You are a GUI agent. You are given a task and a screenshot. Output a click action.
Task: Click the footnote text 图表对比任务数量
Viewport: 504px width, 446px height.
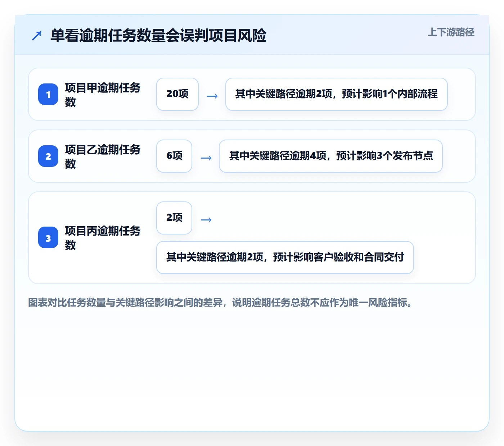click(x=67, y=302)
